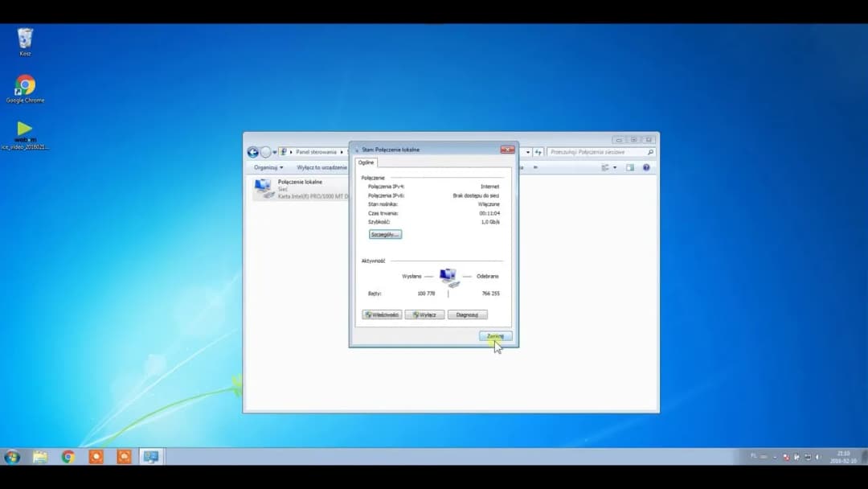Screen dimensions: 868x489
Task: Close the dialog with the Zamknij button
Action: [495, 336]
